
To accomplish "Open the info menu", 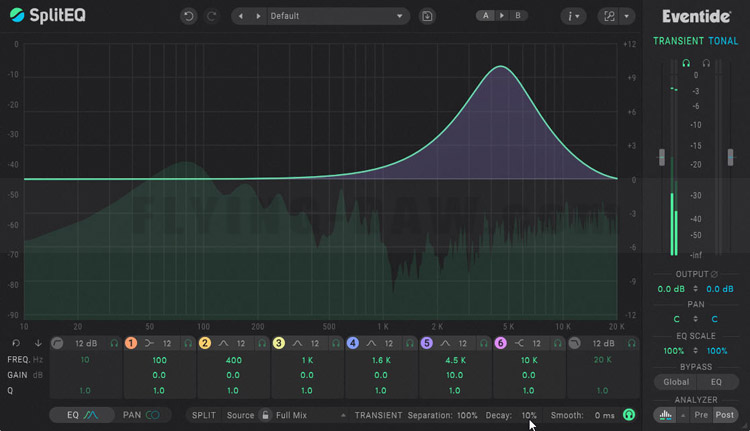I will pos(573,16).
